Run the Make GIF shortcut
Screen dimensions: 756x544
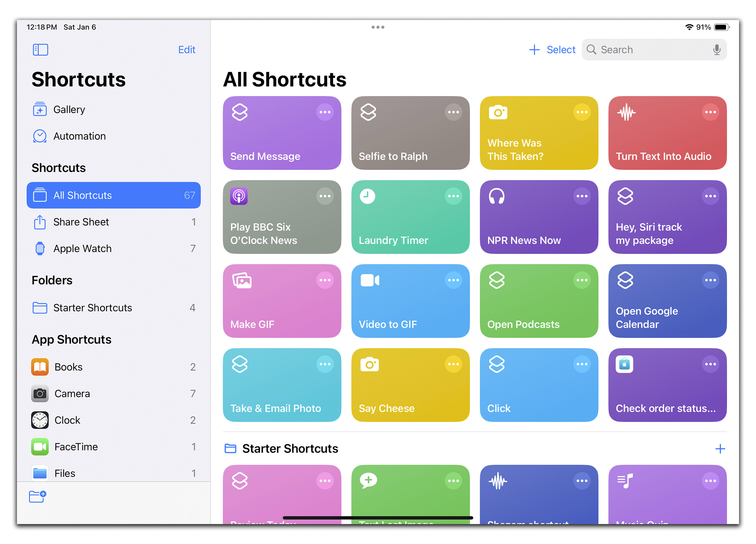282,301
